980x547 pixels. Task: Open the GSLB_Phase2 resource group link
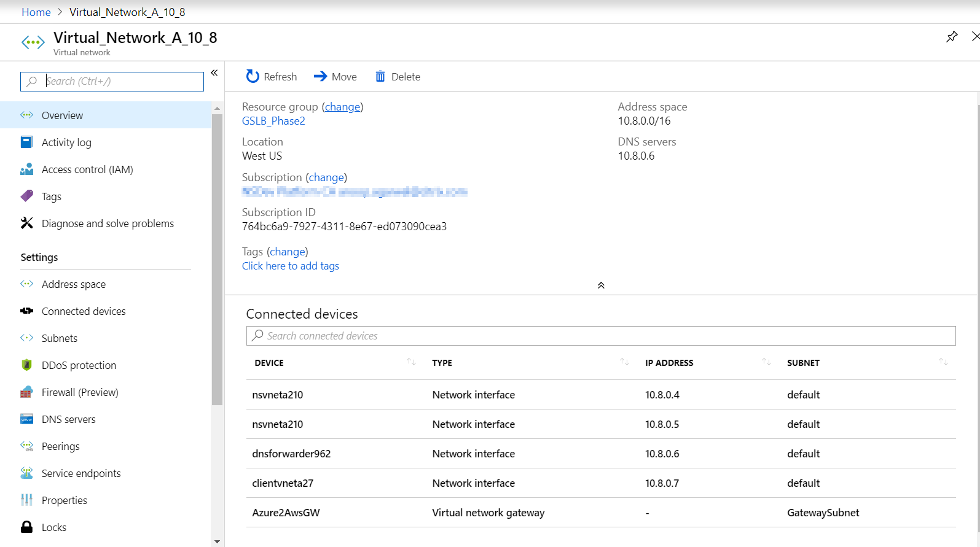click(273, 121)
